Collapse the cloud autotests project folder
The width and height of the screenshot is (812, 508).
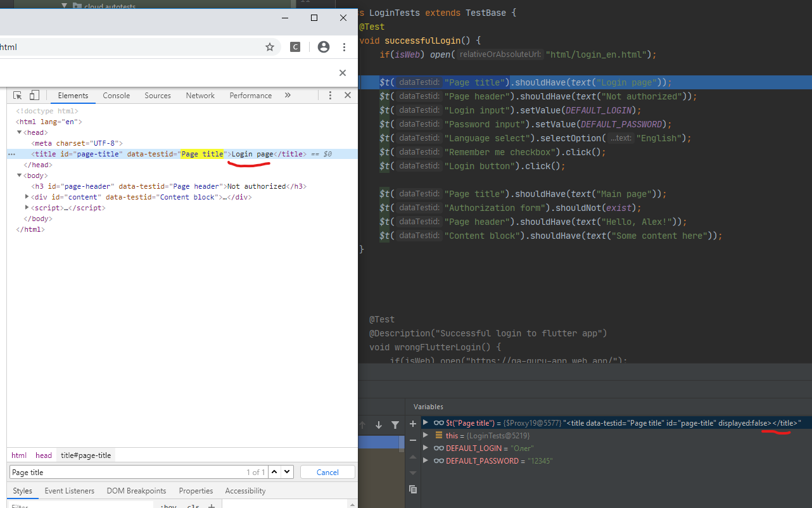click(x=64, y=6)
